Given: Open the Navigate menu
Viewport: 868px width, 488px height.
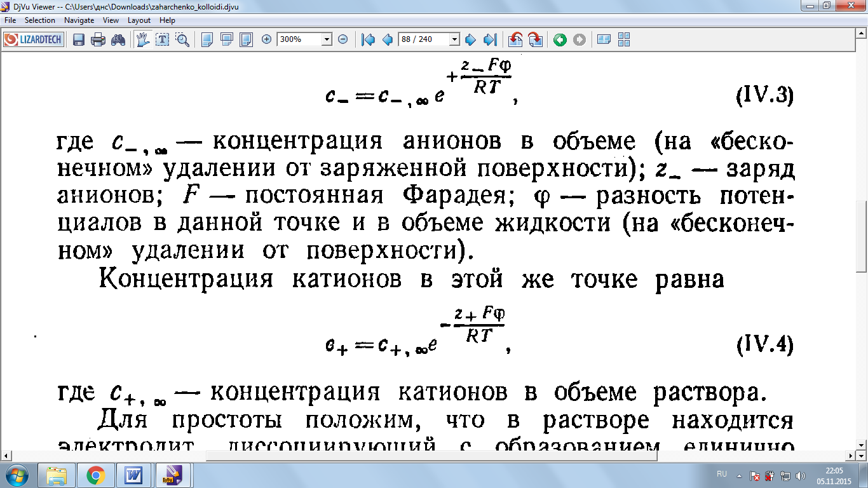Looking at the screenshot, I should (79, 20).
